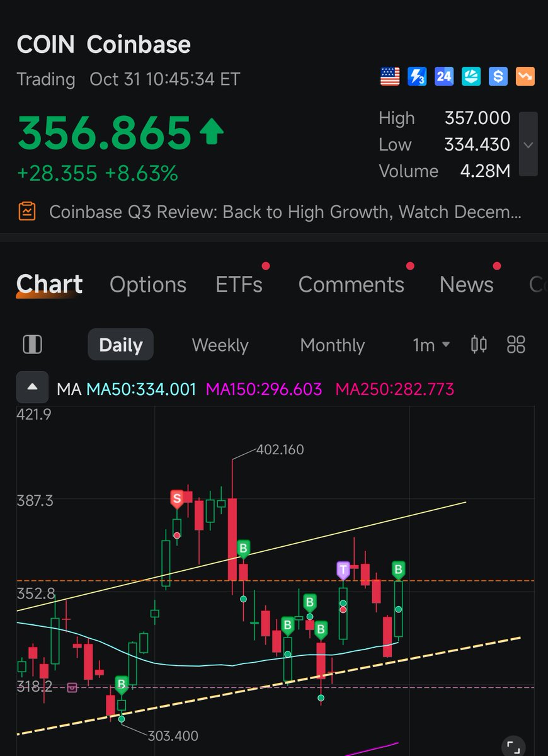
Task: Tap the Low 334.430 value
Action: 477,144
